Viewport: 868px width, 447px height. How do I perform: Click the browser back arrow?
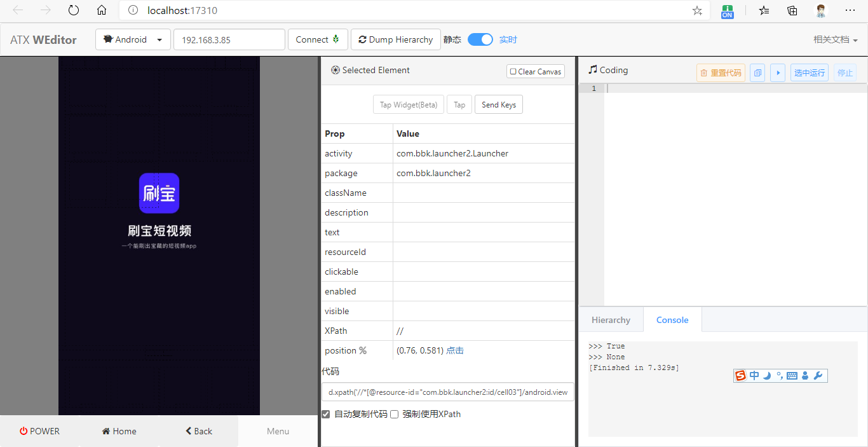18,10
